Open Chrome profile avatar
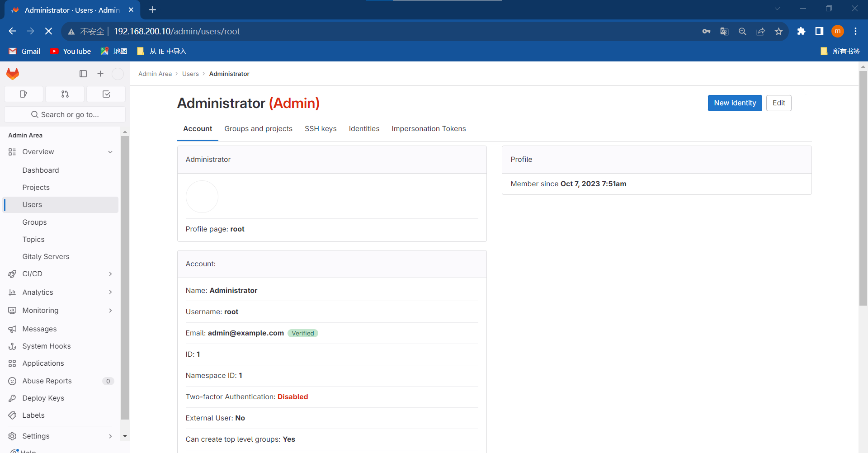868x453 pixels. coord(837,31)
